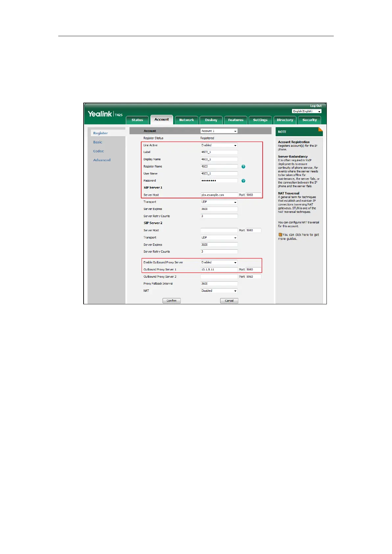Open SIP Server 2 Transport dropdown
The height and width of the screenshot is (554, 392).
click(x=219, y=238)
